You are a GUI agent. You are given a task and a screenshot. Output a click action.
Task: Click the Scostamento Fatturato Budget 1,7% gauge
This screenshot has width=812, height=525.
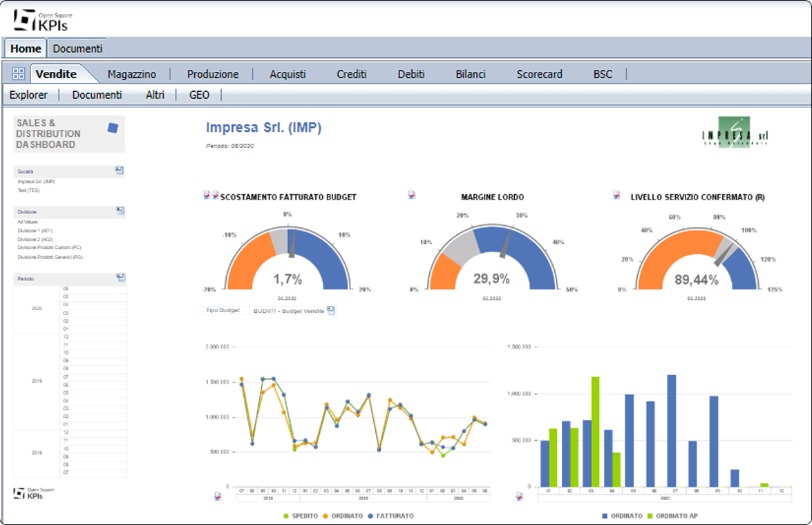point(287,258)
